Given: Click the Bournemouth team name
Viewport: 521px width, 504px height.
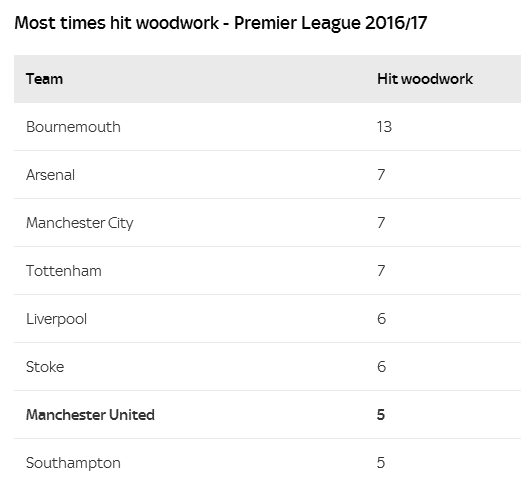Looking at the screenshot, I should pyautogui.click(x=73, y=127).
